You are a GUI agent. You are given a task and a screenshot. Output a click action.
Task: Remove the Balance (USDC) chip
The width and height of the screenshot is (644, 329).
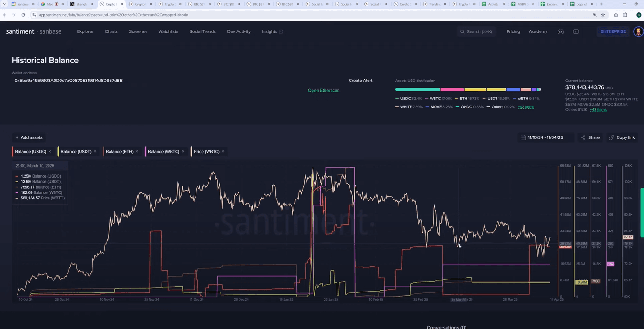tap(49, 151)
